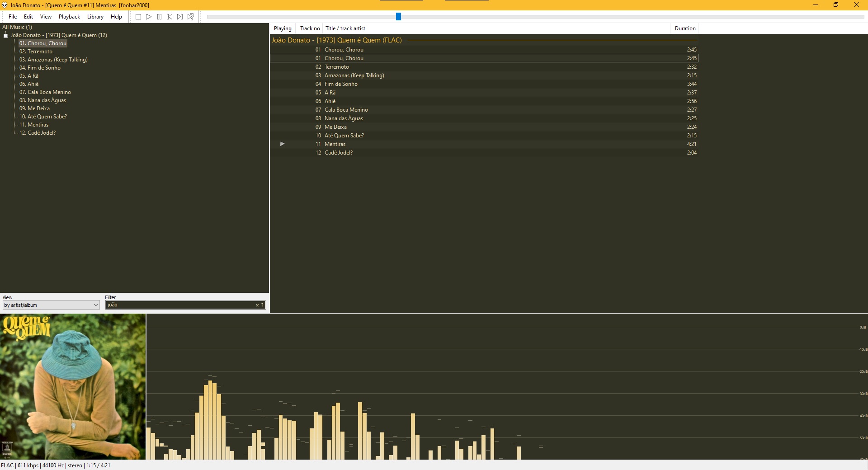The image size is (868, 470).
Task: Select the playlist row '06 Ahiê'
Action: pos(484,101)
